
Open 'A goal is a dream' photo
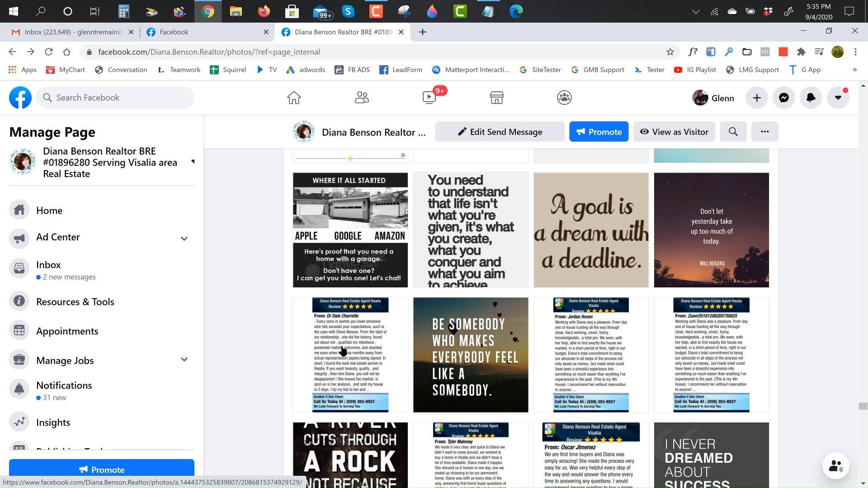click(591, 230)
